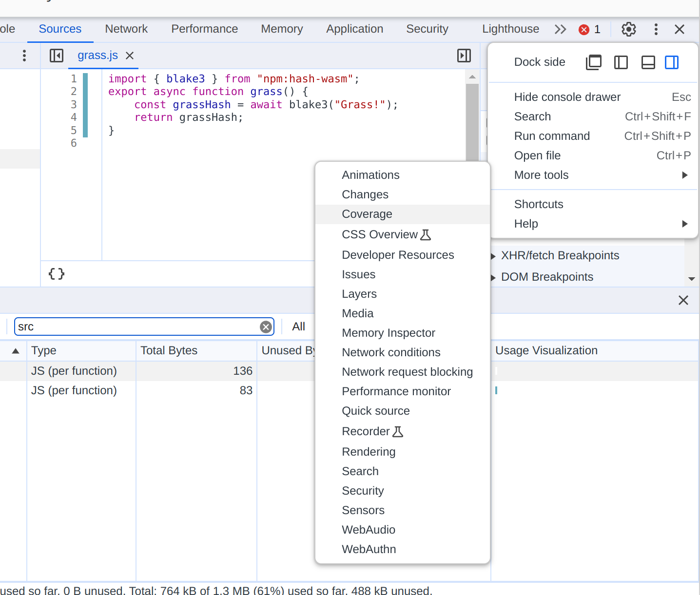Dock DevTools to the right side

click(672, 62)
